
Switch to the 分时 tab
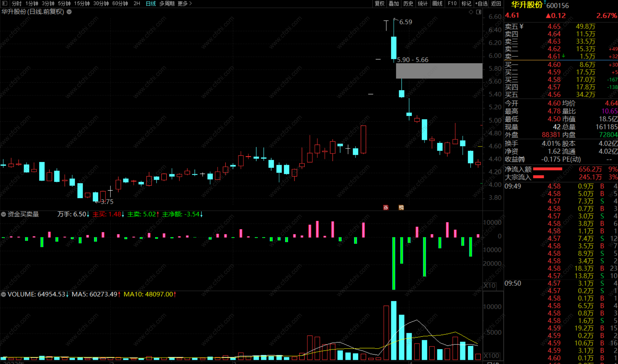click(17, 3)
